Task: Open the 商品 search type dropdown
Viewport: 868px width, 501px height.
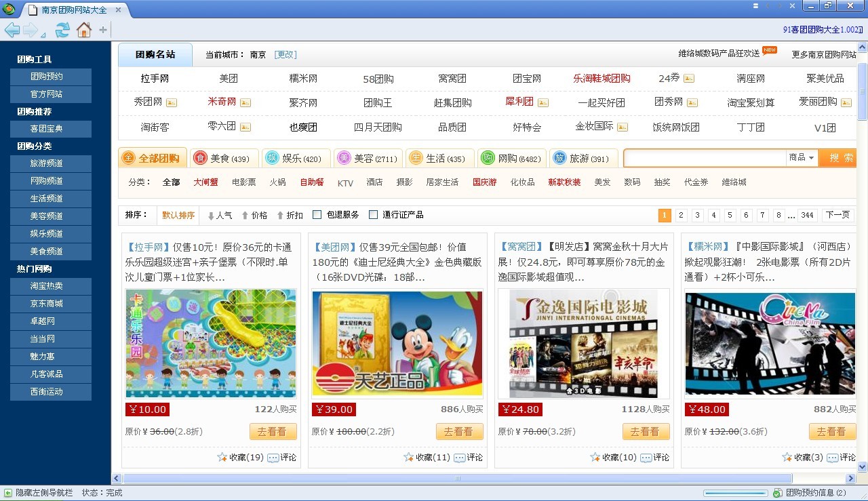Action: pos(802,158)
